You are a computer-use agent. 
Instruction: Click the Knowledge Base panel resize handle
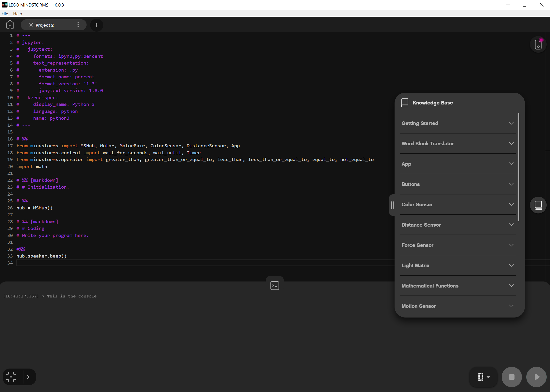point(392,205)
